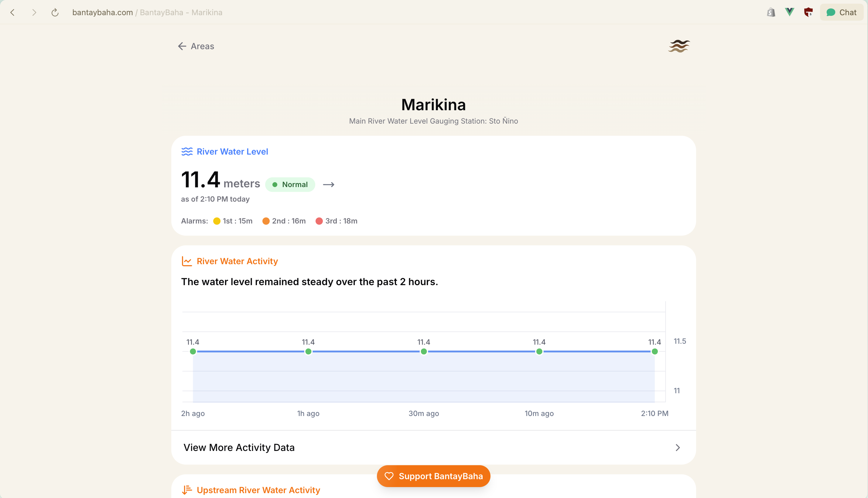Open the Shopify extension icon
The width and height of the screenshot is (868, 498).
click(x=771, y=12)
